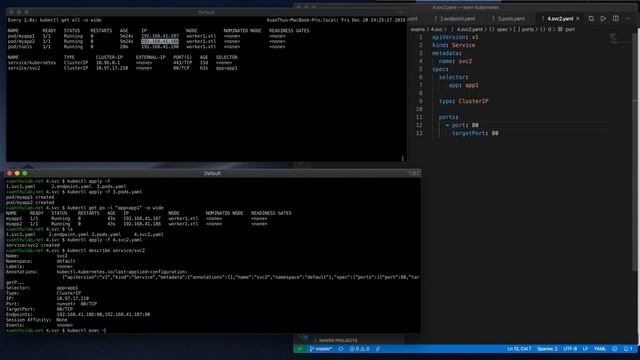Image resolution: width=640 pixels, height=360 pixels.
Task: Switch to the 3.pods.yaml tab
Action: [x=510, y=19]
